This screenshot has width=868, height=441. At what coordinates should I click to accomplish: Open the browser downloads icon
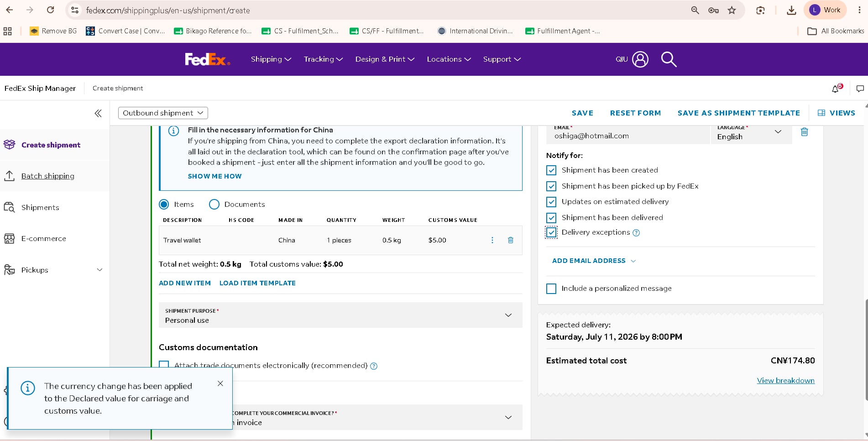[x=792, y=10]
